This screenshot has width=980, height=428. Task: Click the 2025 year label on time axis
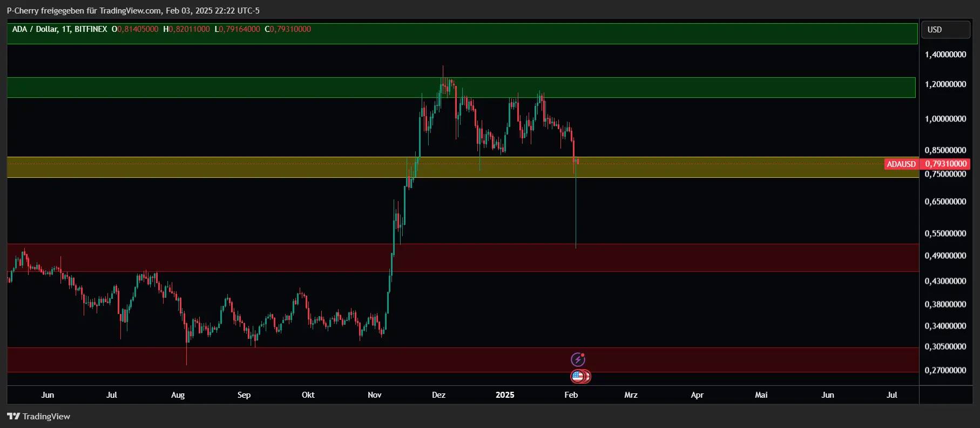(505, 395)
